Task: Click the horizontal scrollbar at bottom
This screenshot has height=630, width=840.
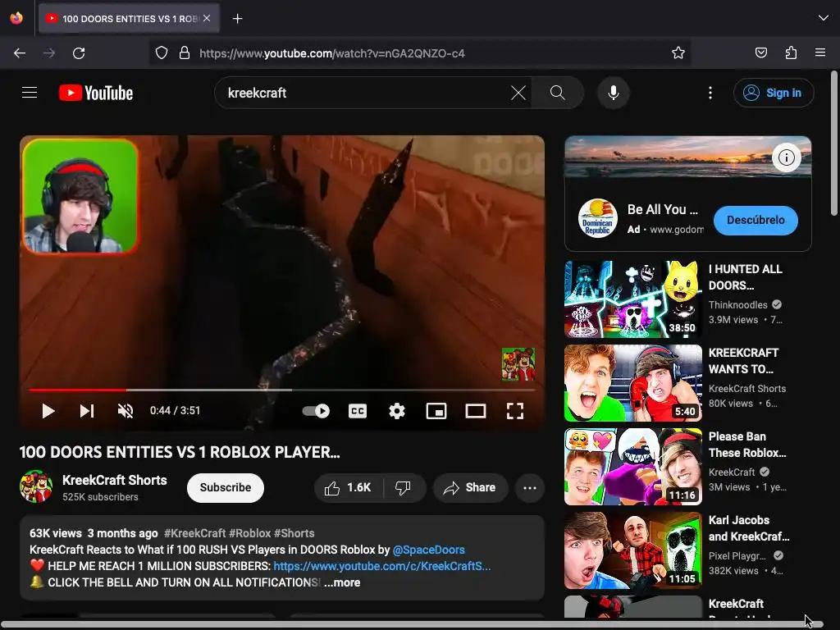Action: (413, 624)
